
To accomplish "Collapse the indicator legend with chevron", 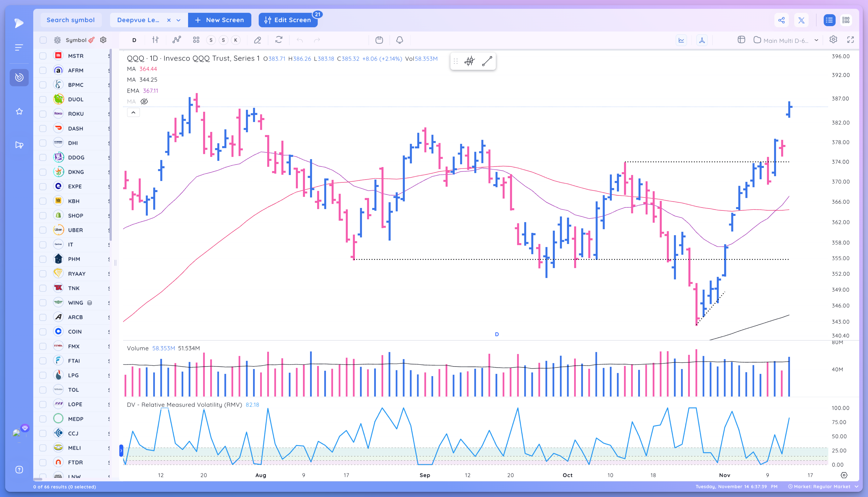I will 133,112.
